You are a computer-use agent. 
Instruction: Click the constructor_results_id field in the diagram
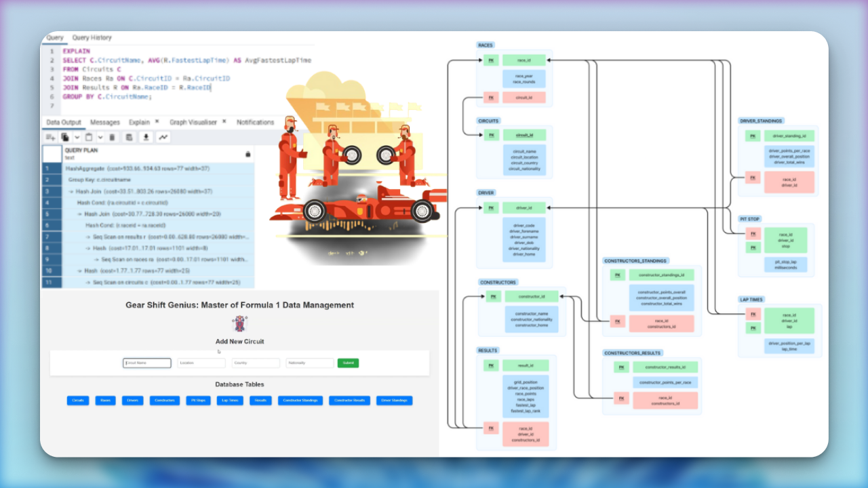click(665, 367)
